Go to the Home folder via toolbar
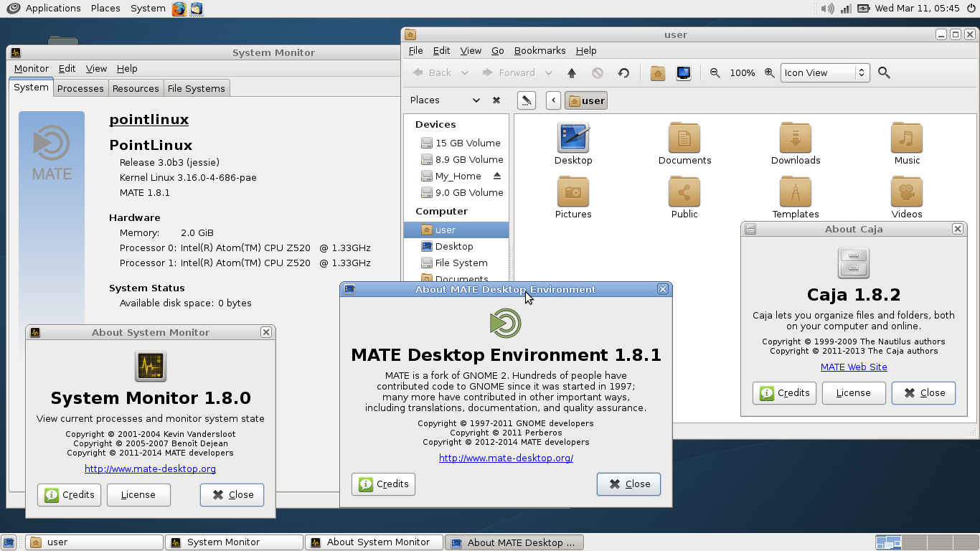The width and height of the screenshot is (980, 551). click(657, 72)
